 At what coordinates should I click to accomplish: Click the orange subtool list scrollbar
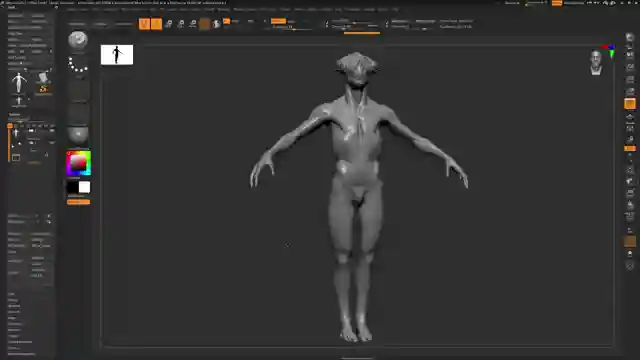9,143
